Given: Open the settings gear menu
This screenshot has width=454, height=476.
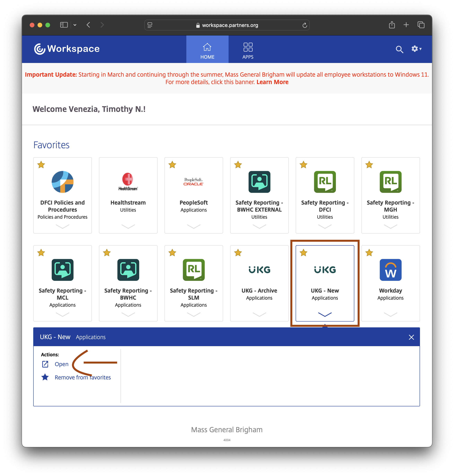Looking at the screenshot, I should coord(416,49).
